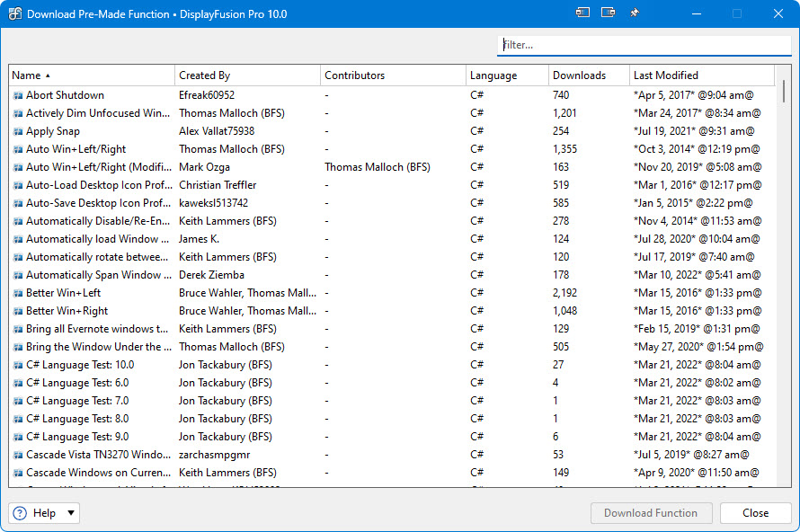The image size is (800, 532).
Task: Click the DisplayFusion app icon in title bar
Action: [15, 13]
